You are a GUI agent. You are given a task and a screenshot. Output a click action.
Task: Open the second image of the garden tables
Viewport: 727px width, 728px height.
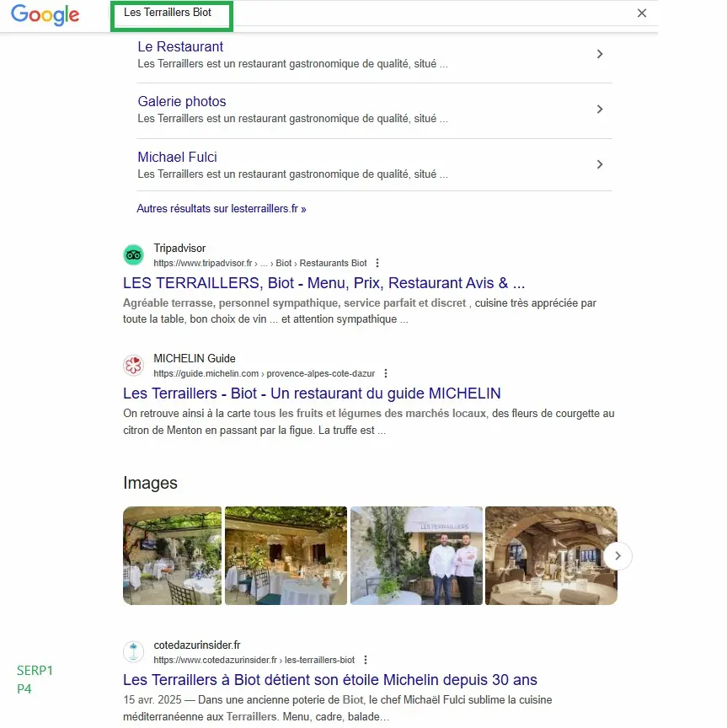pyautogui.click(x=286, y=556)
